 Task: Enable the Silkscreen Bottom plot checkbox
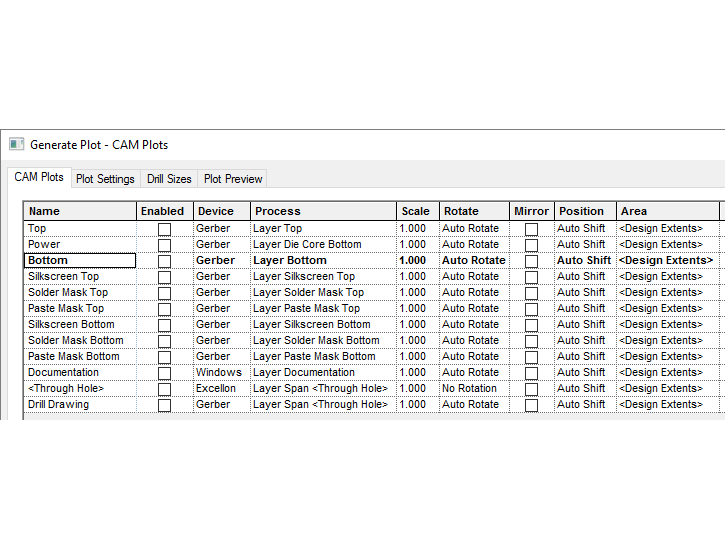coord(164,325)
